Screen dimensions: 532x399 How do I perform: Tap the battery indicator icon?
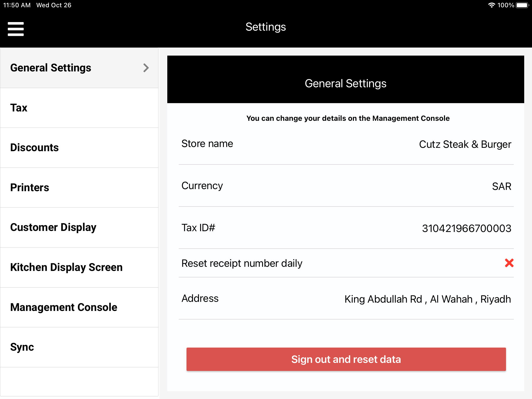point(522,5)
